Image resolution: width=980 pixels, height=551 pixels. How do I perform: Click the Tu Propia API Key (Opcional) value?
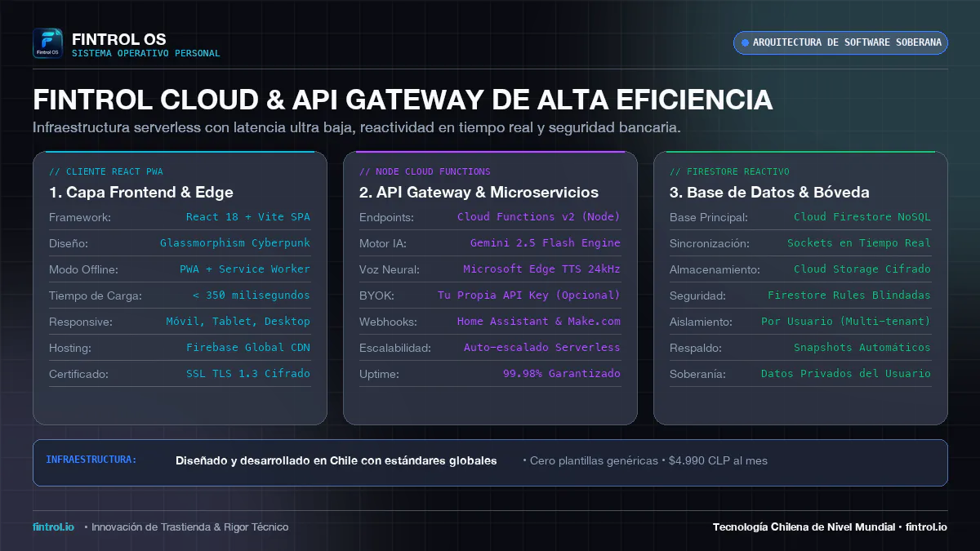point(529,295)
